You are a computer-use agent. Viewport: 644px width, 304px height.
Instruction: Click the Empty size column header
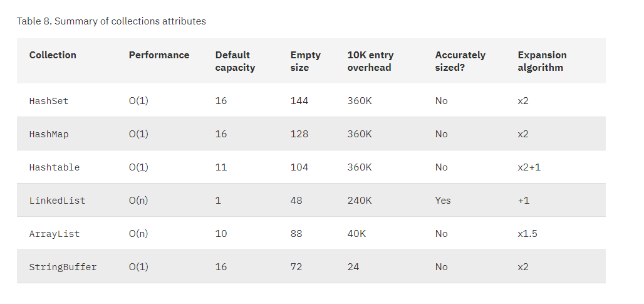tap(305, 61)
